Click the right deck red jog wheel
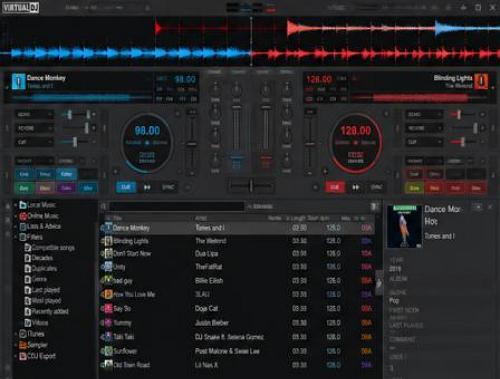The image size is (500, 379). pos(356,143)
